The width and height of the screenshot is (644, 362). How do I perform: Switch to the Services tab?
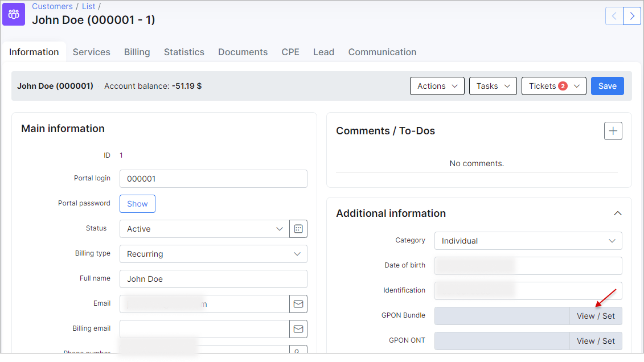(92, 52)
